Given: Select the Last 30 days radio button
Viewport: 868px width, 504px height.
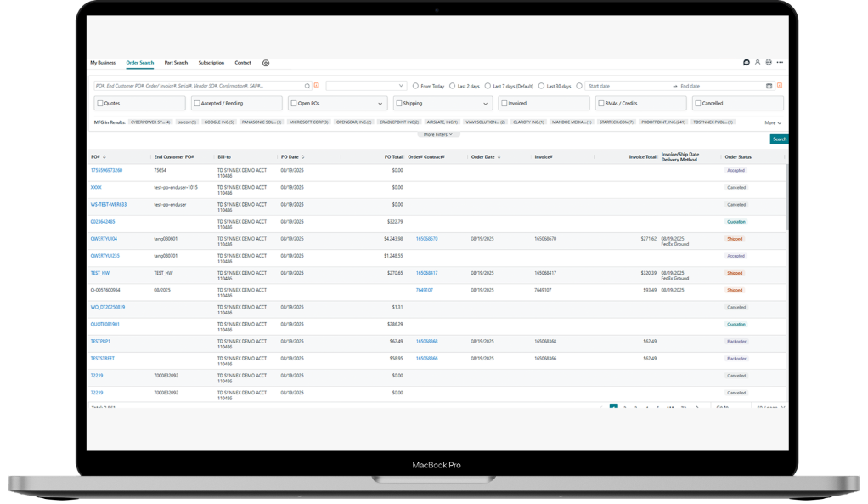Looking at the screenshot, I should tap(541, 86).
